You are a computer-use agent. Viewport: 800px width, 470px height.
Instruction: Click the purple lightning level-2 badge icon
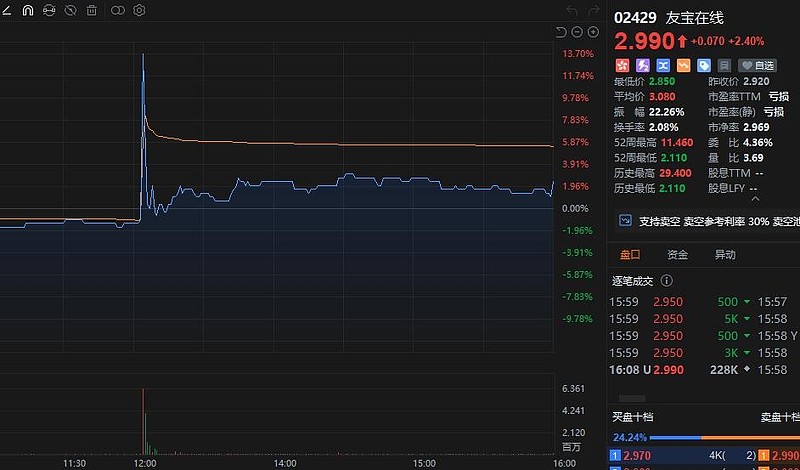(642, 65)
